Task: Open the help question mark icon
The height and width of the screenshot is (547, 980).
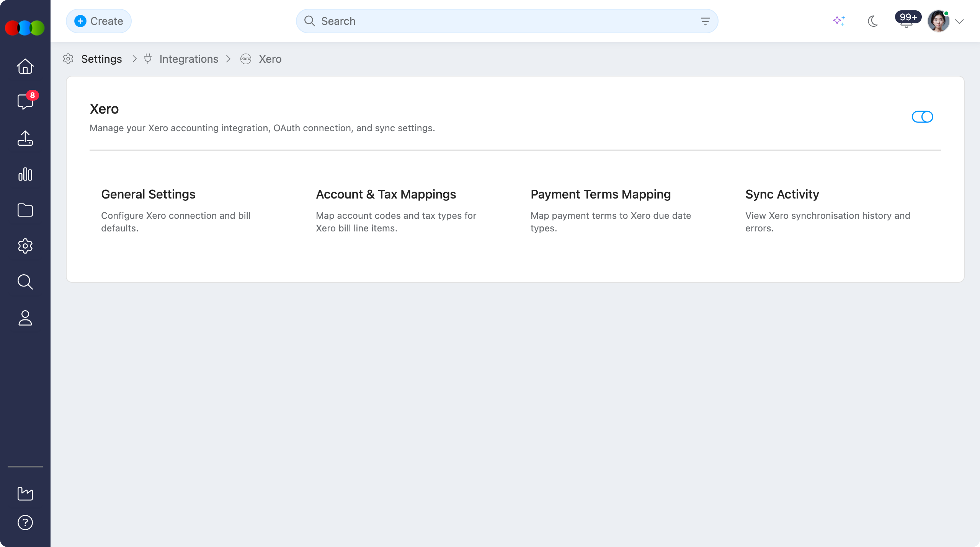Action: (x=25, y=523)
